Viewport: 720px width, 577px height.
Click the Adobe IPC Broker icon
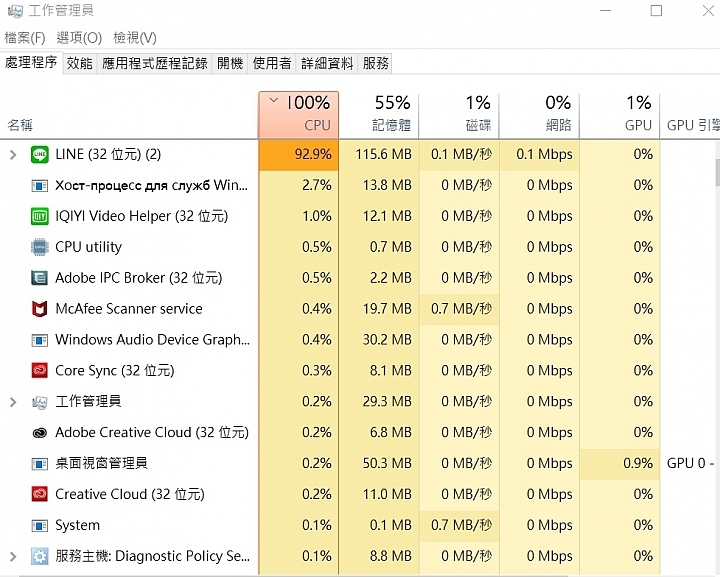(x=40, y=278)
